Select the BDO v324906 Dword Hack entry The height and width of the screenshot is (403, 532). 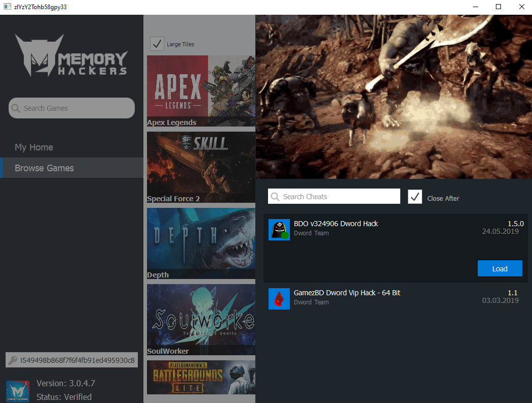(x=396, y=248)
